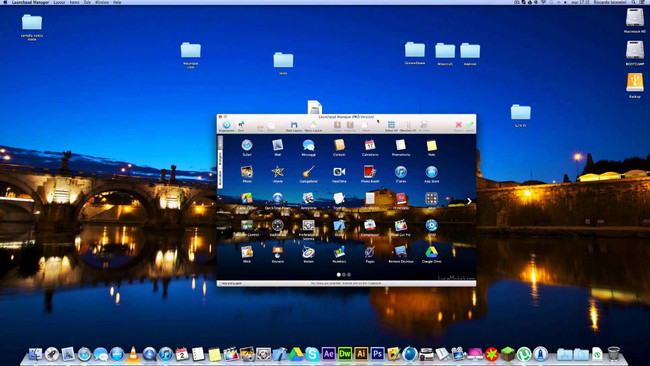This screenshot has height=366, width=650.
Task: Go to next Launchpad page arrow
Action: coord(469,201)
